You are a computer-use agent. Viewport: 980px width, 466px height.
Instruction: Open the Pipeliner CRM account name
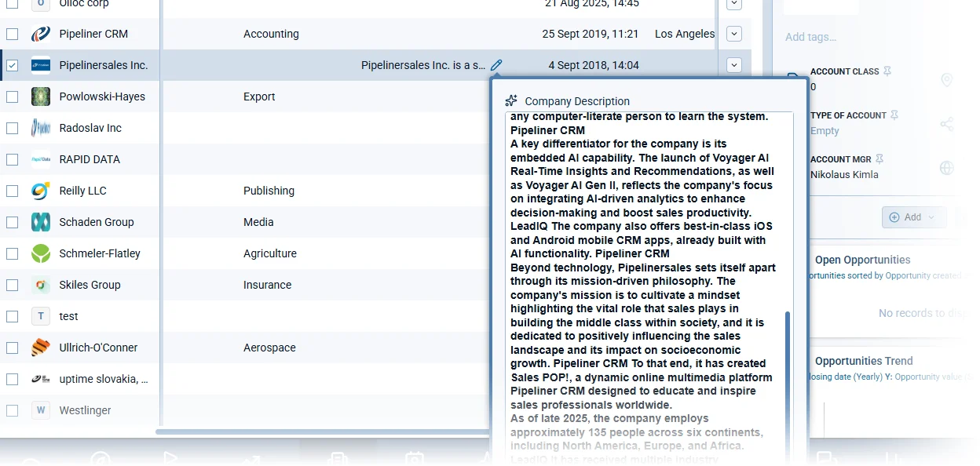[93, 34]
